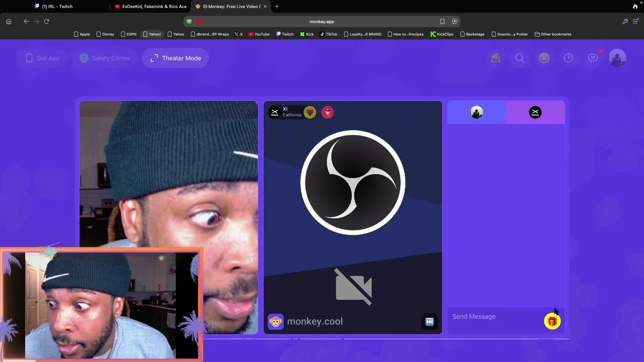644x362 pixels.
Task: Expand the Other bookmarks folder
Action: click(x=553, y=34)
